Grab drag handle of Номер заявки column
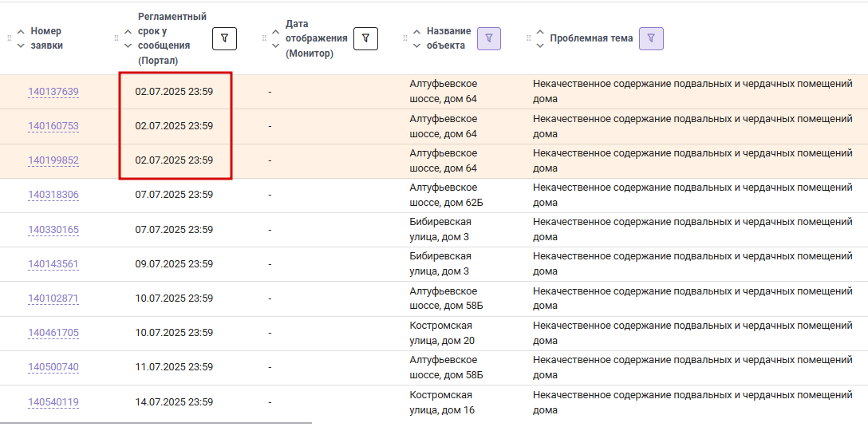The width and height of the screenshot is (868, 427). pyautogui.click(x=9, y=38)
